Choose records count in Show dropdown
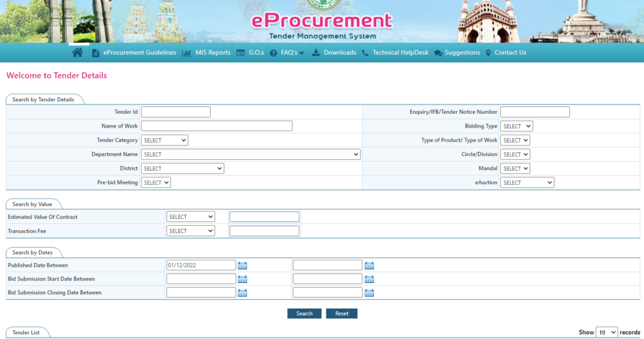Image resolution: width=644 pixels, height=339 pixels. click(x=607, y=332)
